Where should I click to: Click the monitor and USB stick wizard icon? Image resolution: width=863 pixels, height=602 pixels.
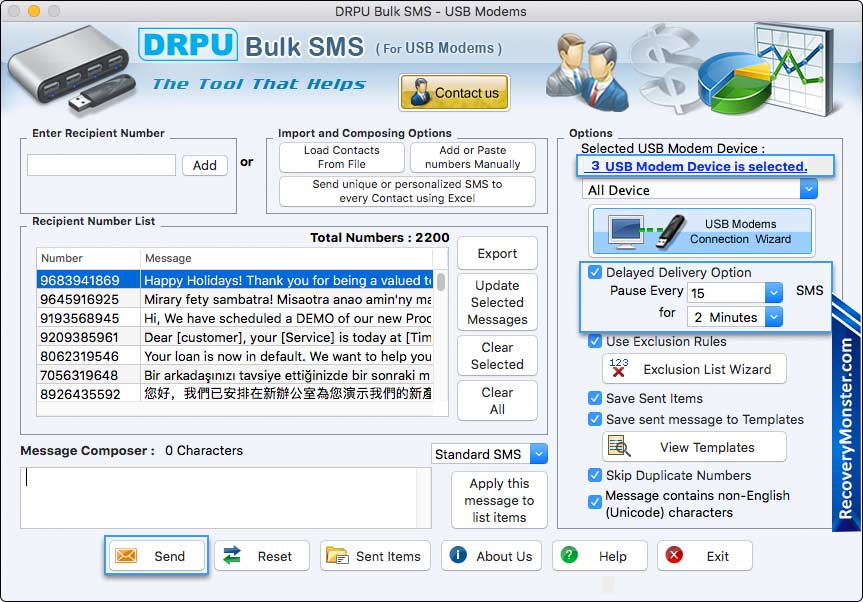[x=646, y=231]
